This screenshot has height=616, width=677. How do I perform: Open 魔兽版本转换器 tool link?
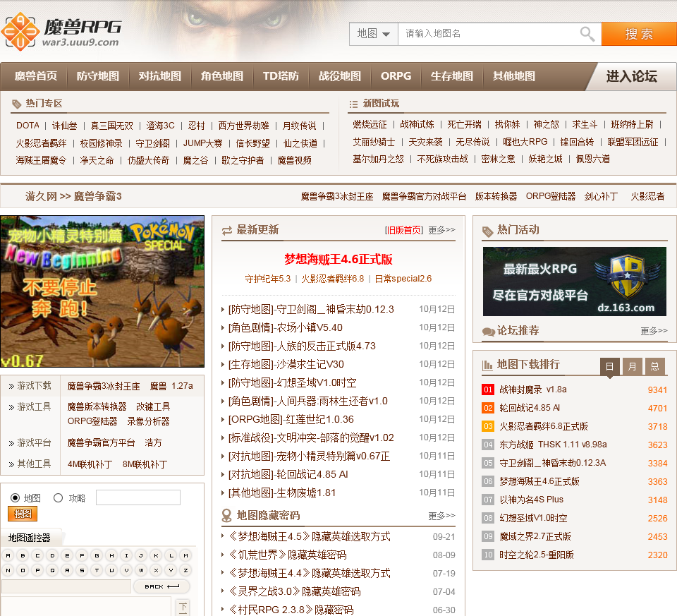[97, 407]
